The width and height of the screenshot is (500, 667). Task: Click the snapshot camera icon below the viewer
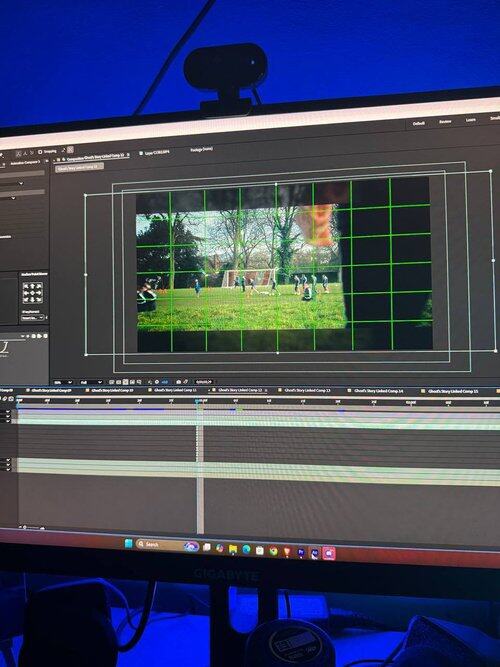click(x=178, y=382)
